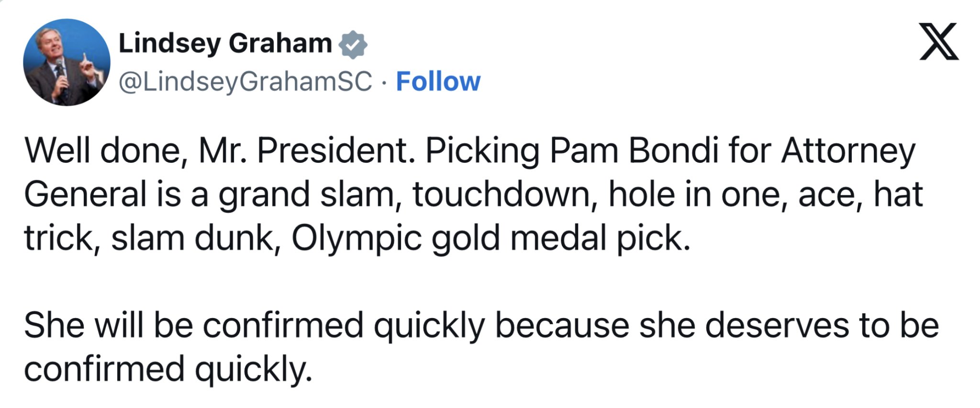The image size is (980, 408).
Task: Click the blue verified checkmark badge
Action: coord(353,45)
